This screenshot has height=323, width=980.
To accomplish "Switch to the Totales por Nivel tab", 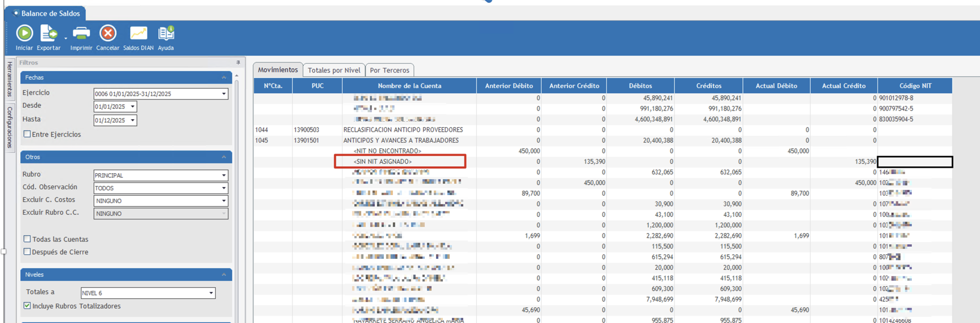I will coord(334,70).
